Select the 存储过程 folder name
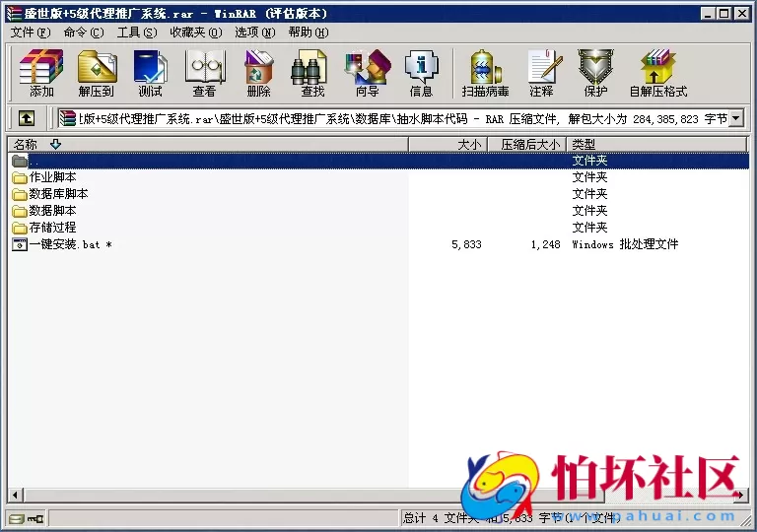Image resolution: width=757 pixels, height=532 pixels. coord(52,228)
